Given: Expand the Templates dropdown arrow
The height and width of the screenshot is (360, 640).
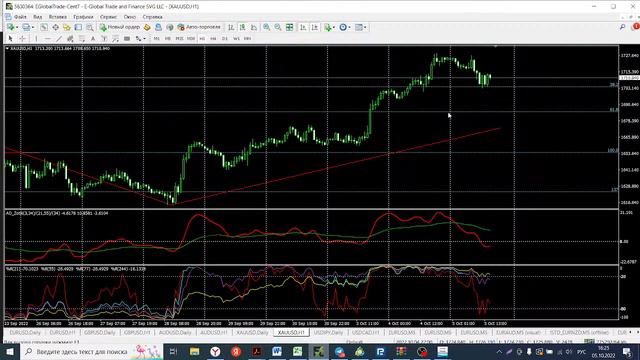Looking at the screenshot, I should point(365,27).
